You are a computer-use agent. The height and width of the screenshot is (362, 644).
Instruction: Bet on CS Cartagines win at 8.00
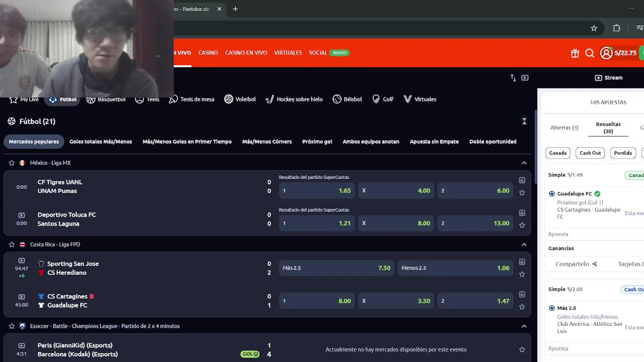[x=317, y=301]
